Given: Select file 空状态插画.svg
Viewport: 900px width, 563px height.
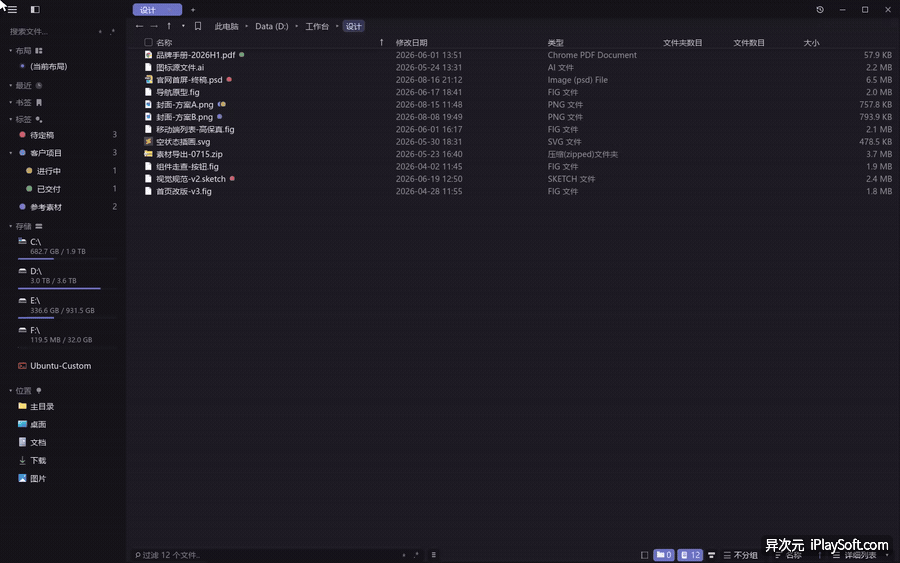Looking at the screenshot, I should 183,142.
